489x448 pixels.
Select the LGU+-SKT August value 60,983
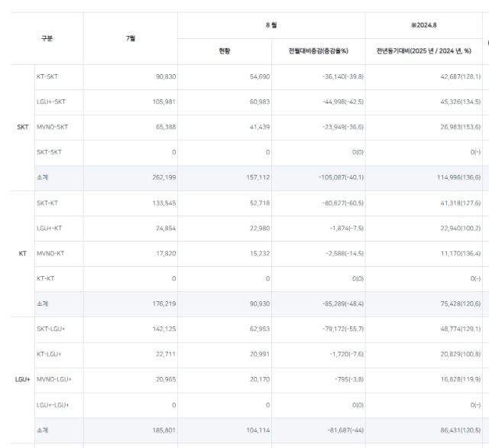(254, 102)
